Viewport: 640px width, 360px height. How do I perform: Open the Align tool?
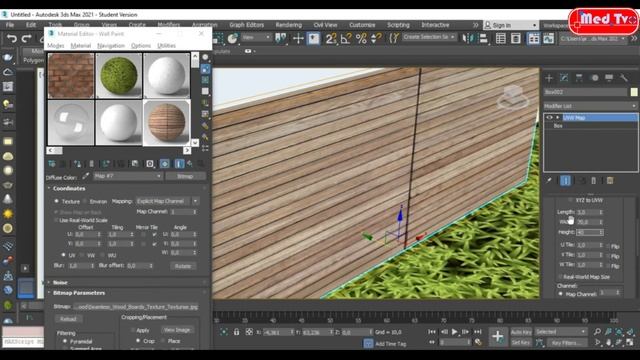[484, 39]
